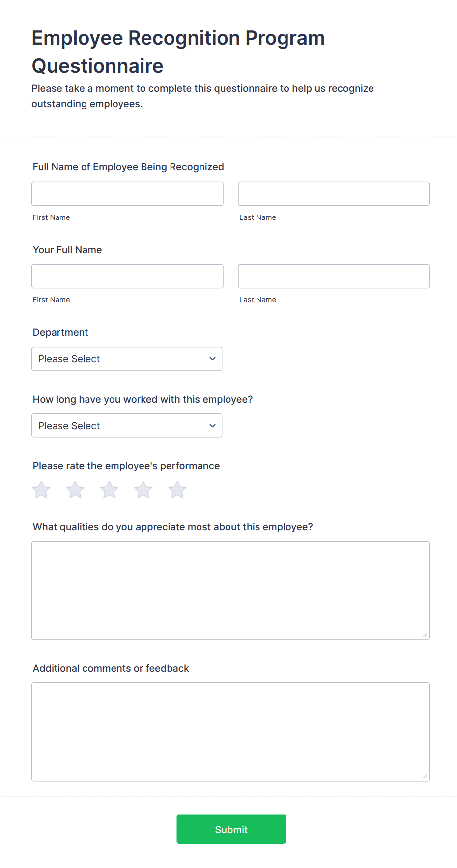
Task: Click inside the qualities appreciation text area
Action: click(230, 589)
